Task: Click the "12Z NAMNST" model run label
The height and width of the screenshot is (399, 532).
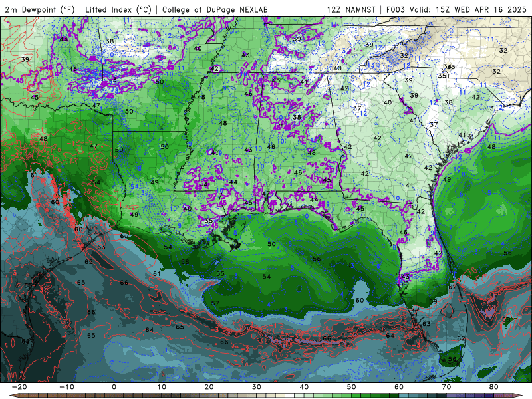Action: (x=351, y=9)
